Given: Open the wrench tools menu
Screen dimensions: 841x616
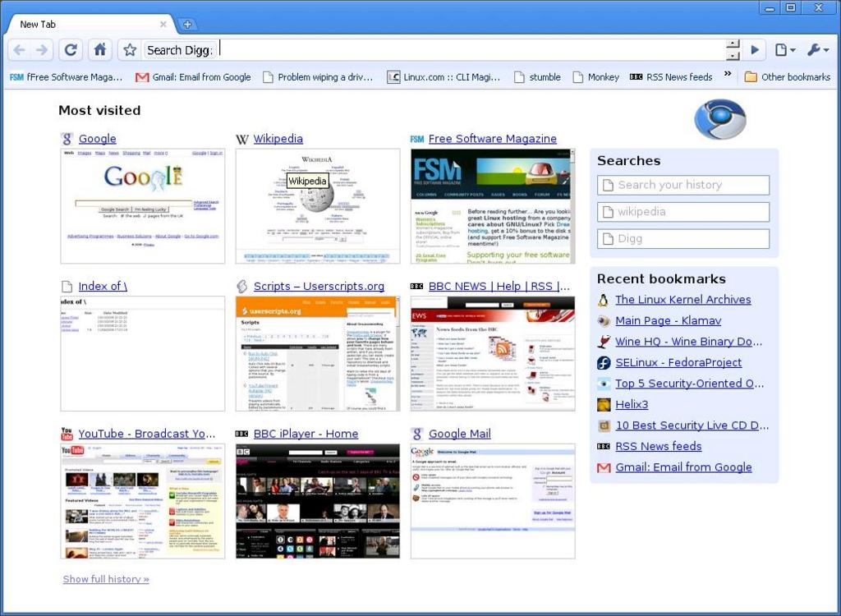Looking at the screenshot, I should pos(817,50).
